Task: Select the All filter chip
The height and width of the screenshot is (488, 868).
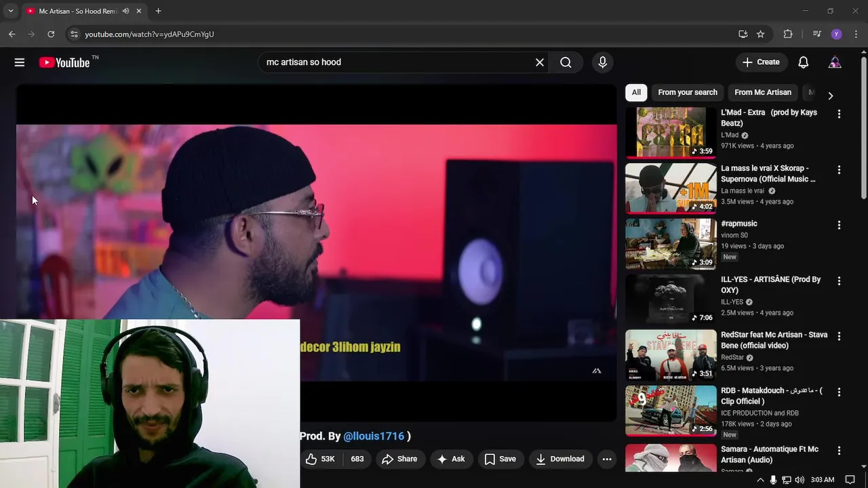Action: click(636, 92)
